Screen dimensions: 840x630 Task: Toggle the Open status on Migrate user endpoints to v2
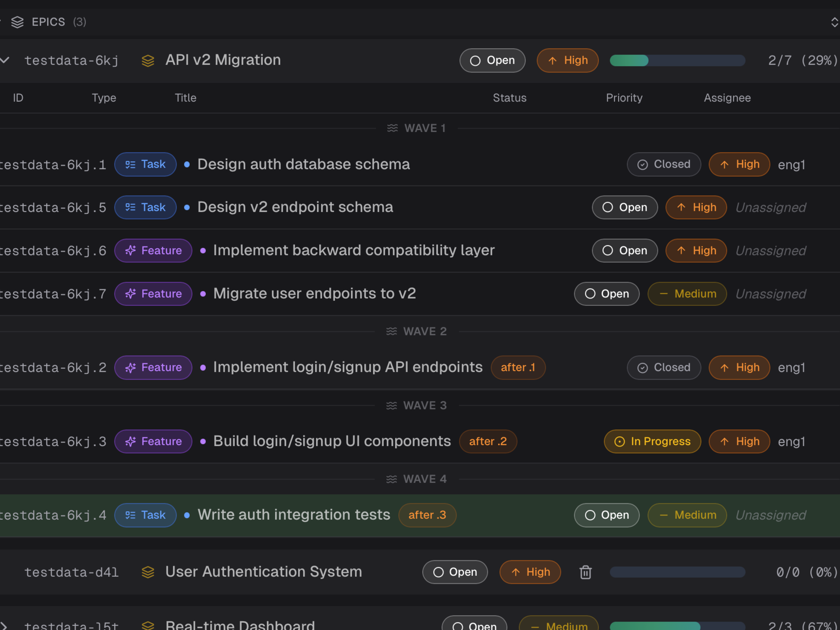(x=606, y=294)
